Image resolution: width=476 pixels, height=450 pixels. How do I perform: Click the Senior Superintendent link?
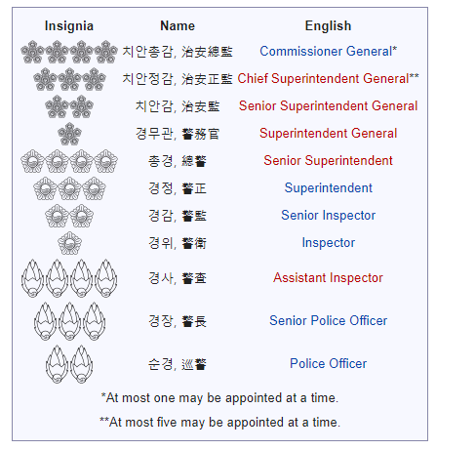click(328, 161)
